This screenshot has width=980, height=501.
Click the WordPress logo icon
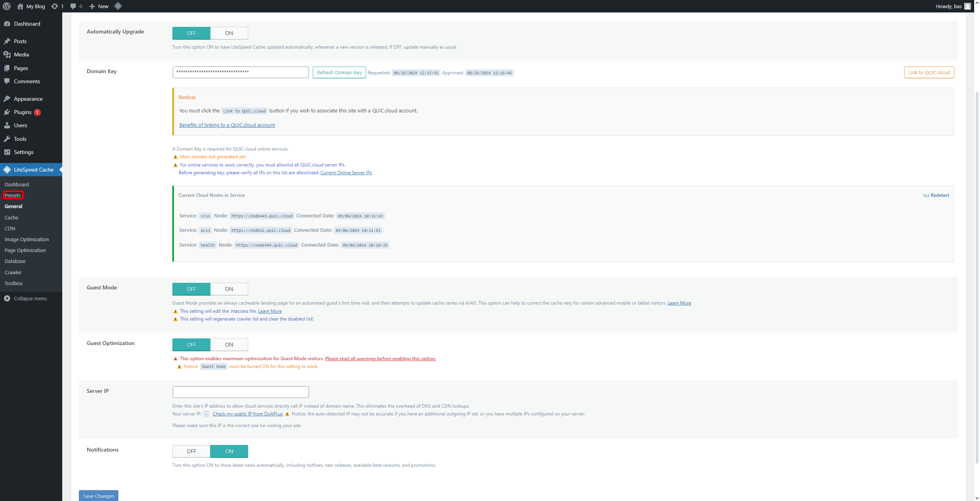(7, 6)
